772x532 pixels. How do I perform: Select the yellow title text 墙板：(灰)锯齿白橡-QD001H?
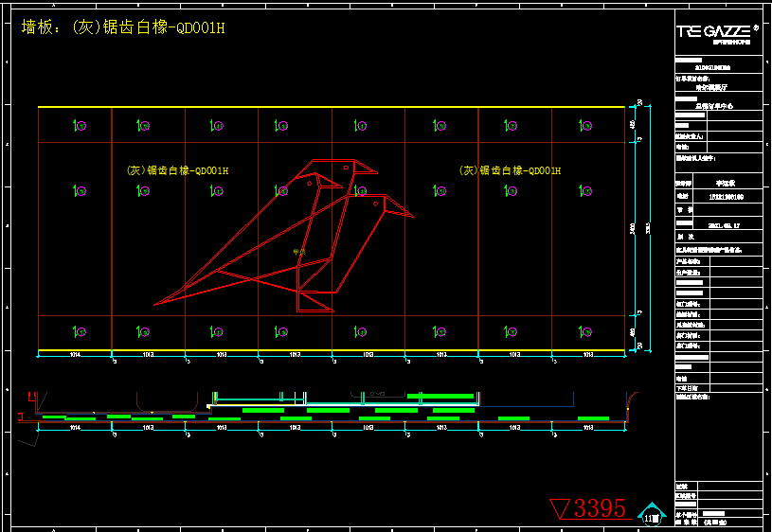tap(123, 27)
